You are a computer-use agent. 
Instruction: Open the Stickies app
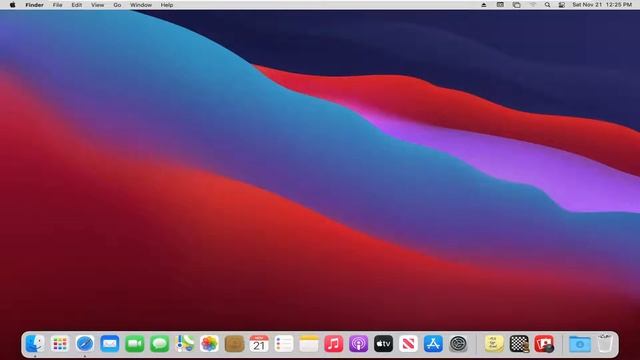pos(494,344)
